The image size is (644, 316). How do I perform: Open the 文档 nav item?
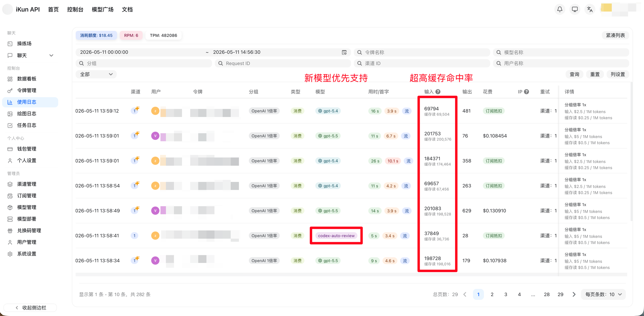127,10
